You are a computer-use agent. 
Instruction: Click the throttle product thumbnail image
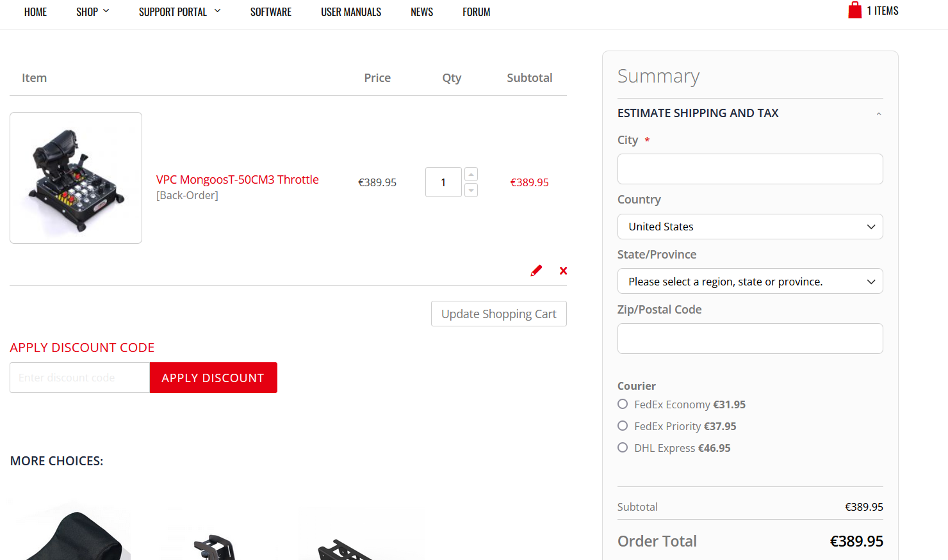point(76,178)
